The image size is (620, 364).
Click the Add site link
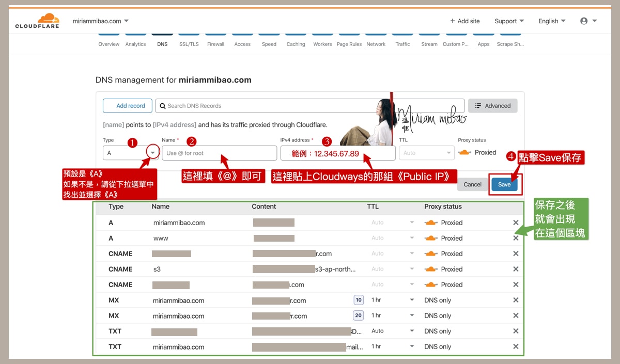click(465, 21)
